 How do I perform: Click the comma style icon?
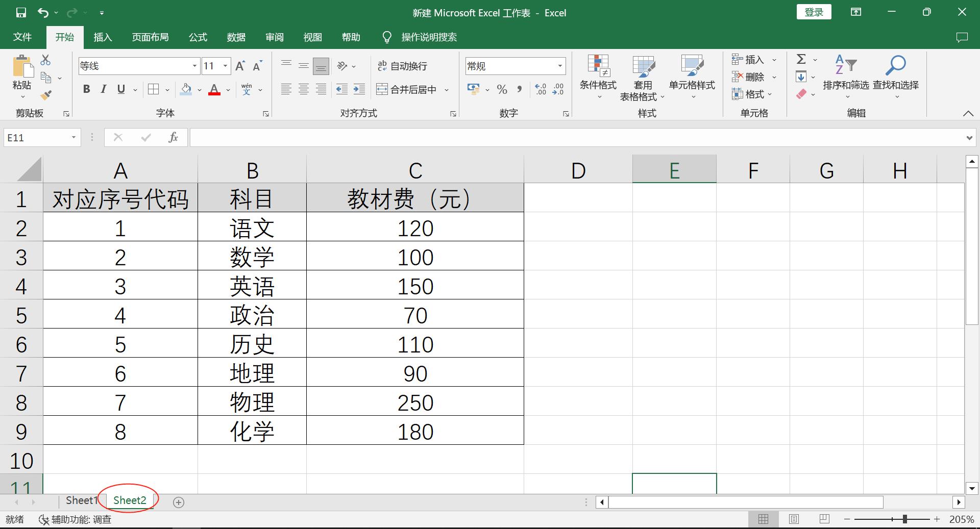pos(520,89)
